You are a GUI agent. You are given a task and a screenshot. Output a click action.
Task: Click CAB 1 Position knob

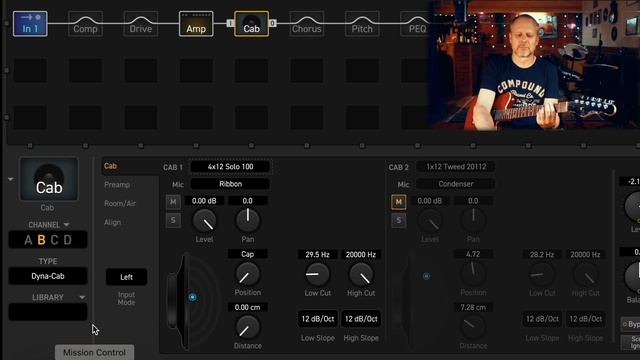click(x=247, y=274)
